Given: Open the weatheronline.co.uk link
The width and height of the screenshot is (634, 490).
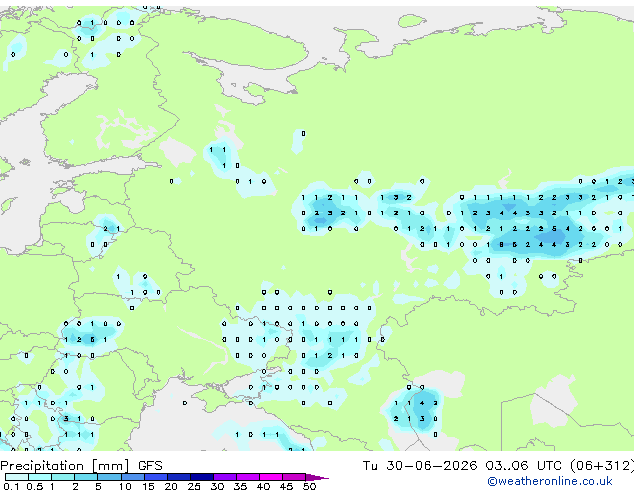Looking at the screenshot, I should 550,481.
